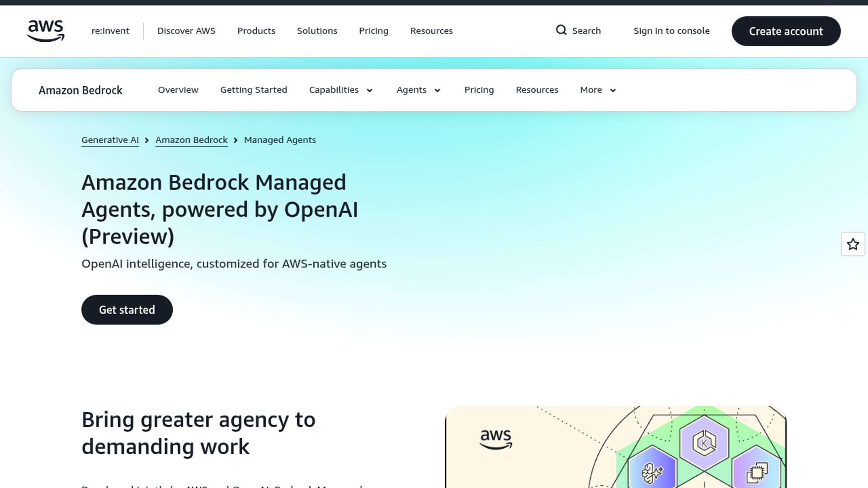
Task: Click the Amazon Bedrock title in subnav
Action: (80, 90)
